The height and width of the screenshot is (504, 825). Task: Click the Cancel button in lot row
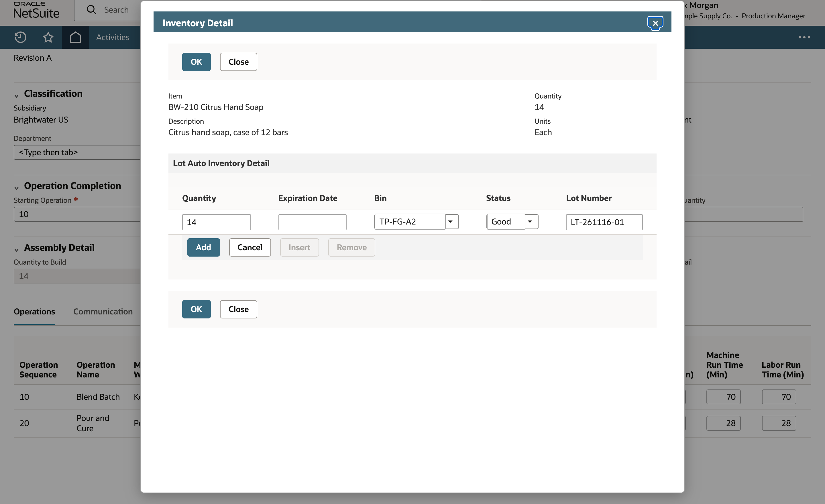click(x=250, y=247)
